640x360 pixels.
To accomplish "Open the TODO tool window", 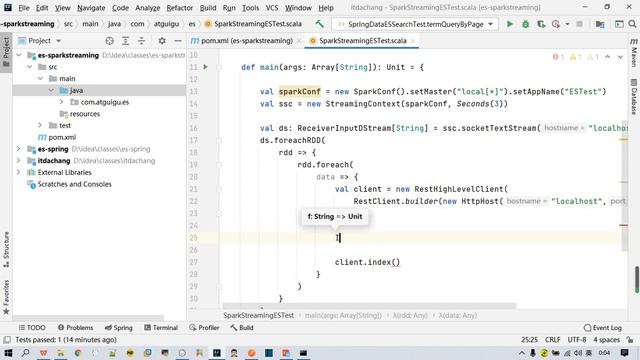I will click(32, 328).
